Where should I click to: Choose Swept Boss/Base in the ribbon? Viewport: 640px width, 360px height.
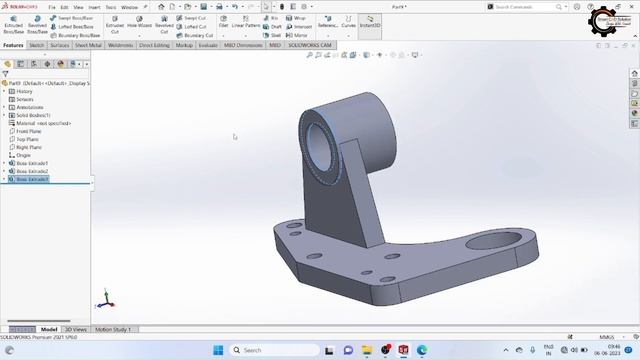pos(72,18)
